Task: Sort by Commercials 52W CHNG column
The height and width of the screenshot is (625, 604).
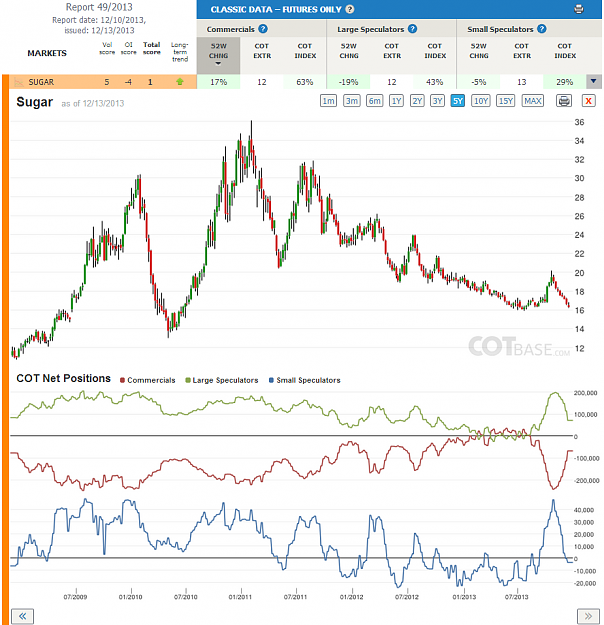Action: coord(218,55)
